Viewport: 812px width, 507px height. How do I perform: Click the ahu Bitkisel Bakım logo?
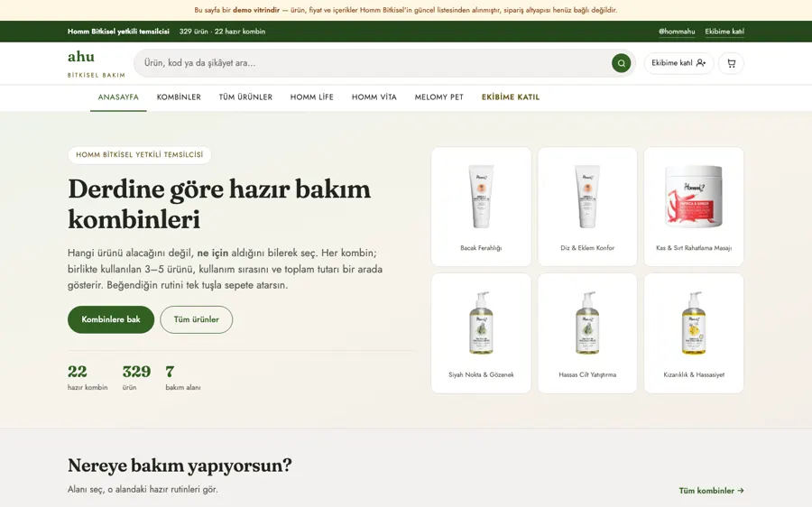pyautogui.click(x=97, y=63)
